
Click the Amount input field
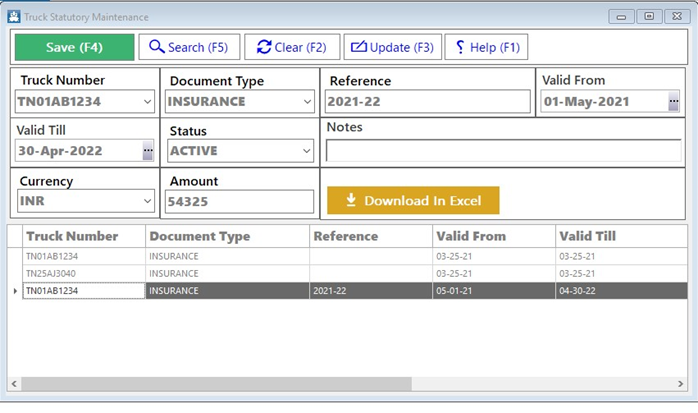239,202
